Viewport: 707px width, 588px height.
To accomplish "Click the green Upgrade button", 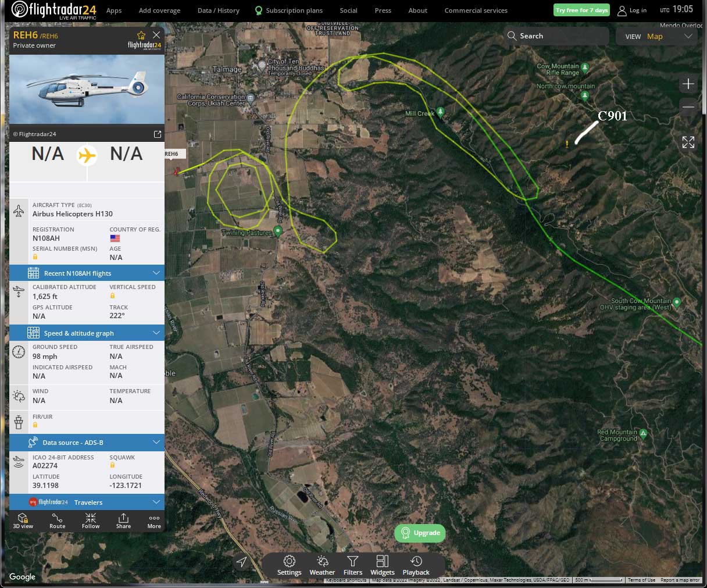I will point(420,533).
